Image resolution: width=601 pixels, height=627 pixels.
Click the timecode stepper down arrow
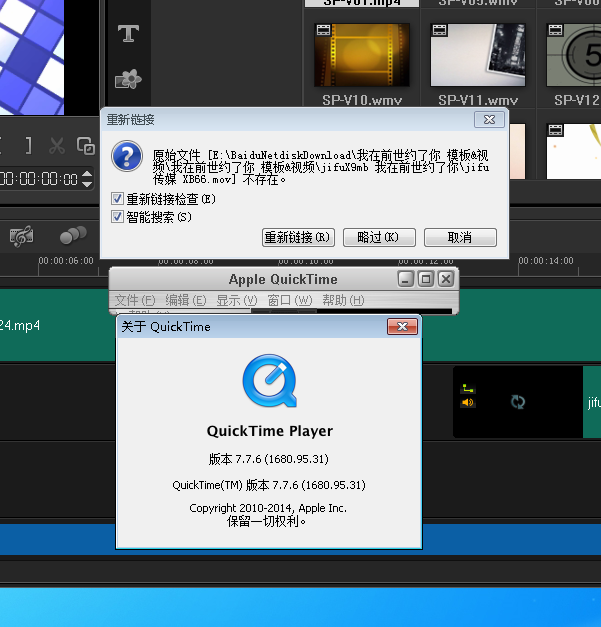[87, 184]
